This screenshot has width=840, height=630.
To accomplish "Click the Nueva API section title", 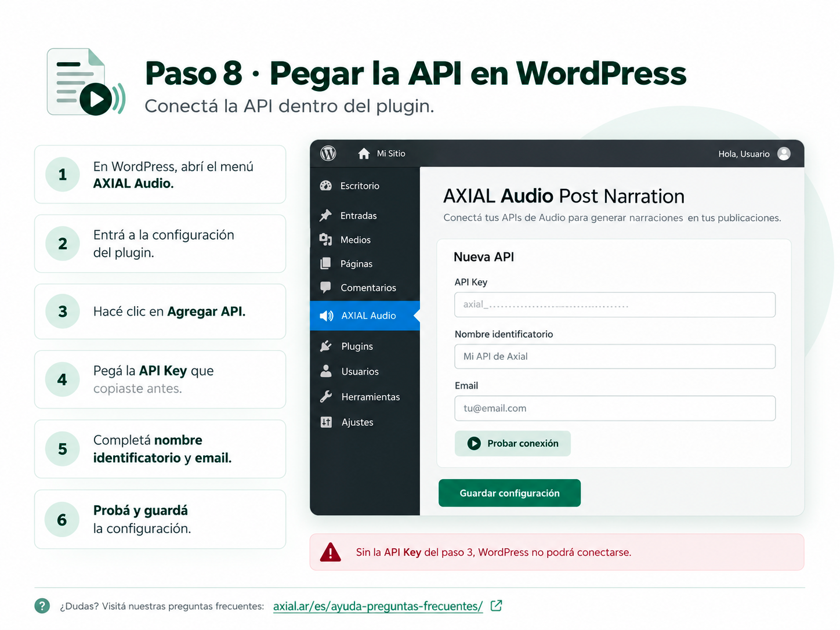I will coord(484,257).
